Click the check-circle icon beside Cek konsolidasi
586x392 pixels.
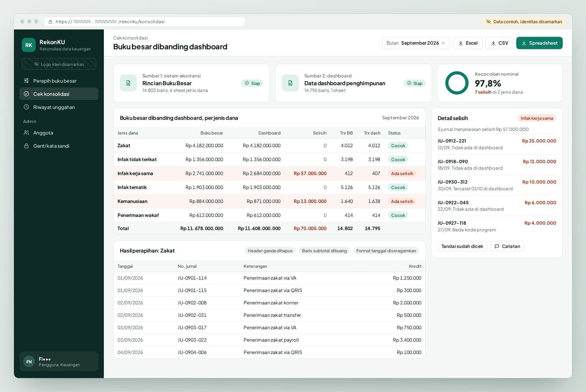[x=26, y=94]
